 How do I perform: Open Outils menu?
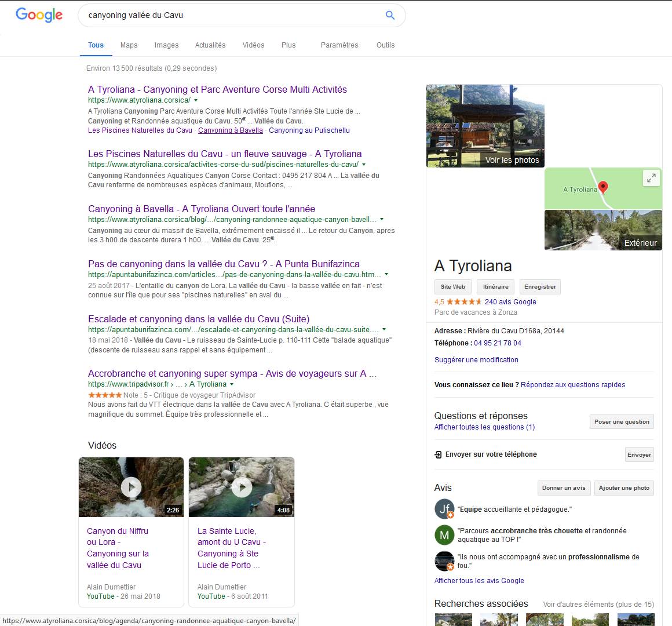click(x=386, y=45)
